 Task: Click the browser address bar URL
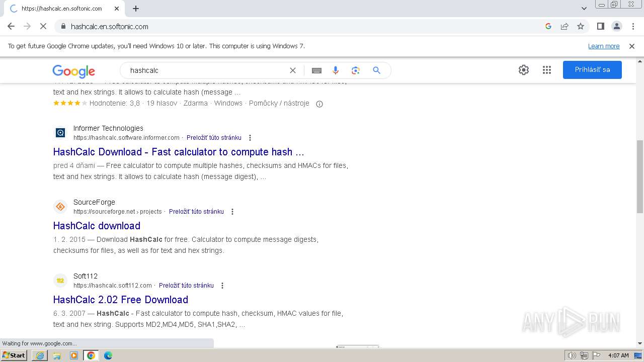click(110, 26)
